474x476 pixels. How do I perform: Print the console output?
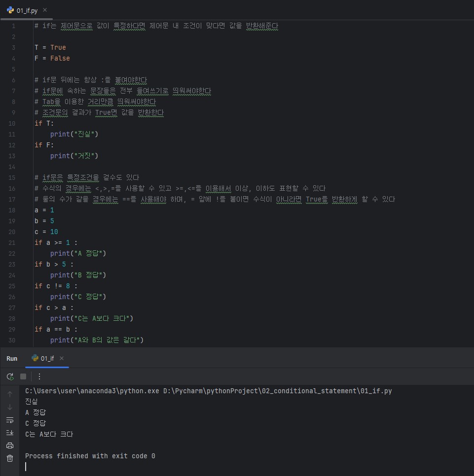(10, 445)
